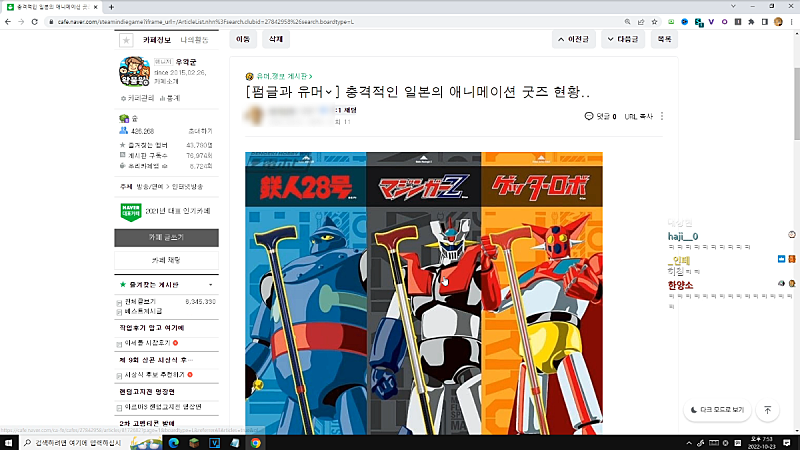The image size is (800, 450).
Task: Open the zoom magnifier icon in address bar
Action: point(628,22)
